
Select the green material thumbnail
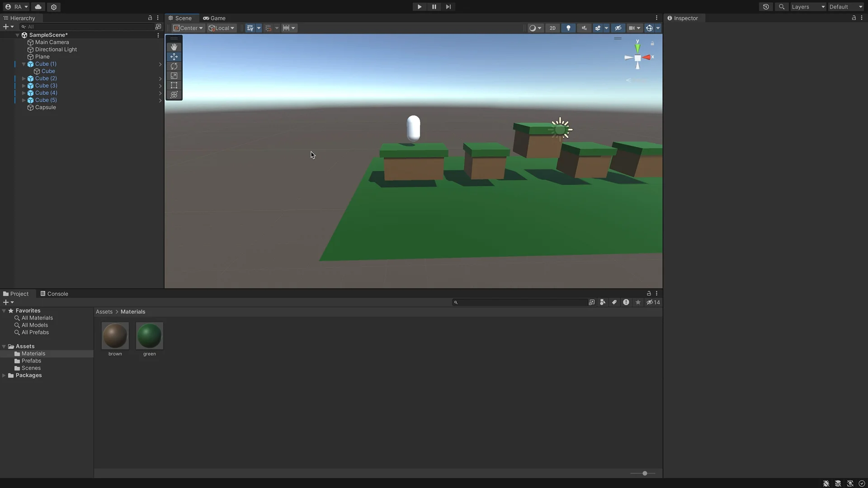(x=150, y=336)
